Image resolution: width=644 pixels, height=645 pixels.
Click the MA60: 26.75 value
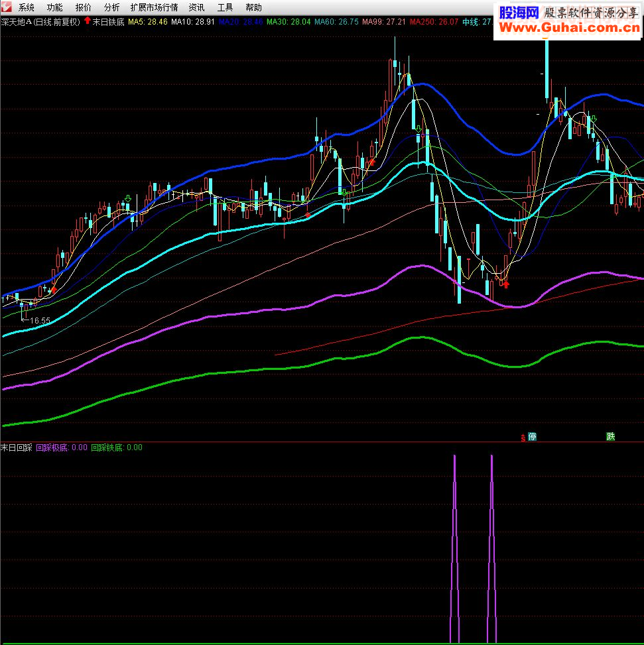click(x=337, y=22)
